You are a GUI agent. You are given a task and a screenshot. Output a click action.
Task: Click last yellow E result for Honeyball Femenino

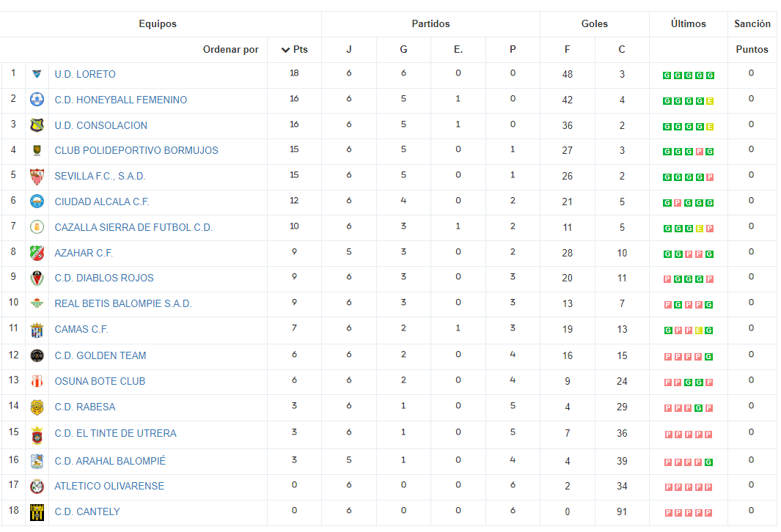[x=710, y=101]
